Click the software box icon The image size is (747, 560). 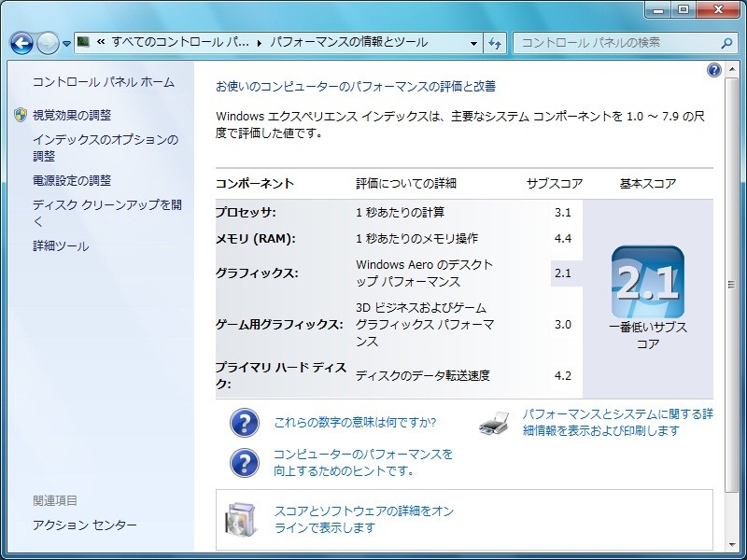tap(242, 519)
